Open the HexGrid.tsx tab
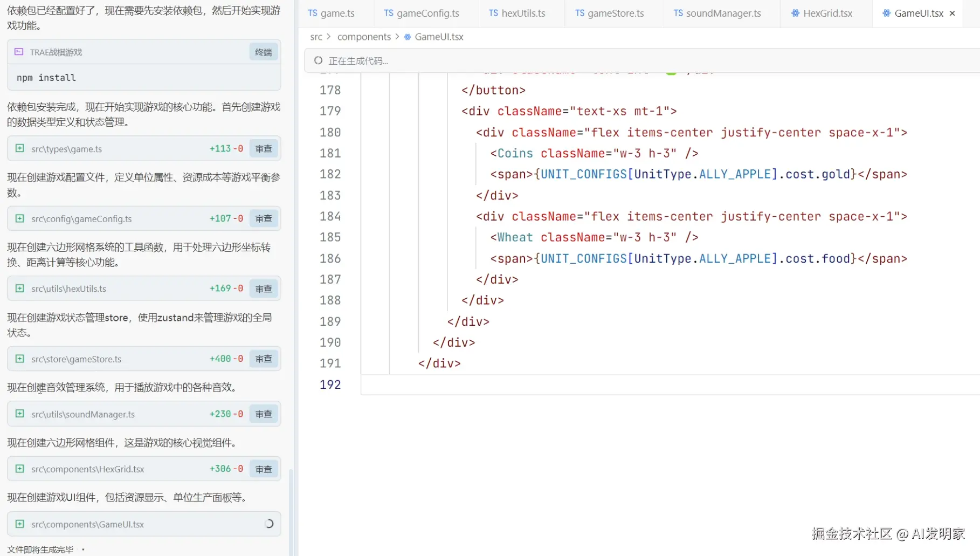This screenshot has width=980, height=556. (822, 13)
